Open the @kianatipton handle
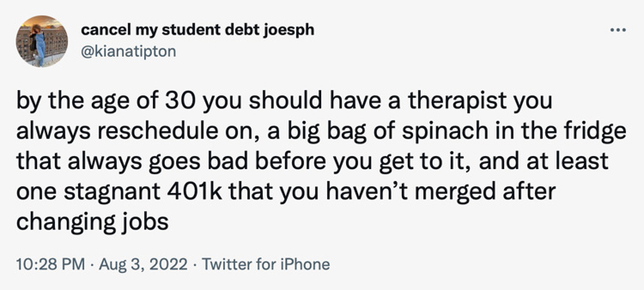The image size is (644, 290). point(128,51)
